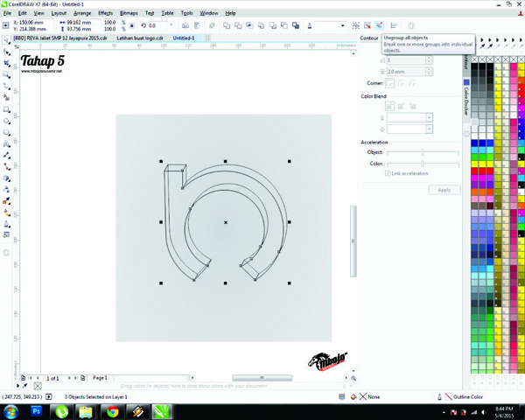Choose the Rectangle tool in the toolbox

coord(7,109)
